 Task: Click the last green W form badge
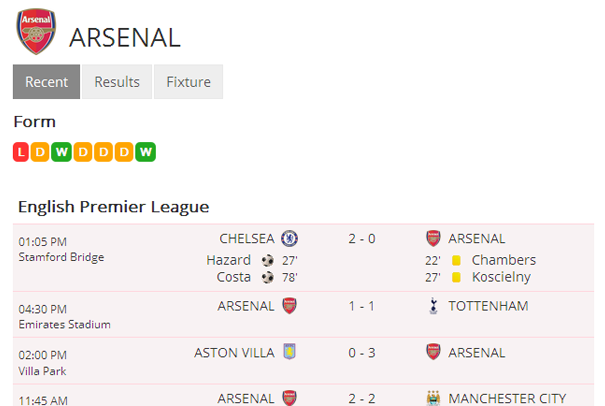147,152
